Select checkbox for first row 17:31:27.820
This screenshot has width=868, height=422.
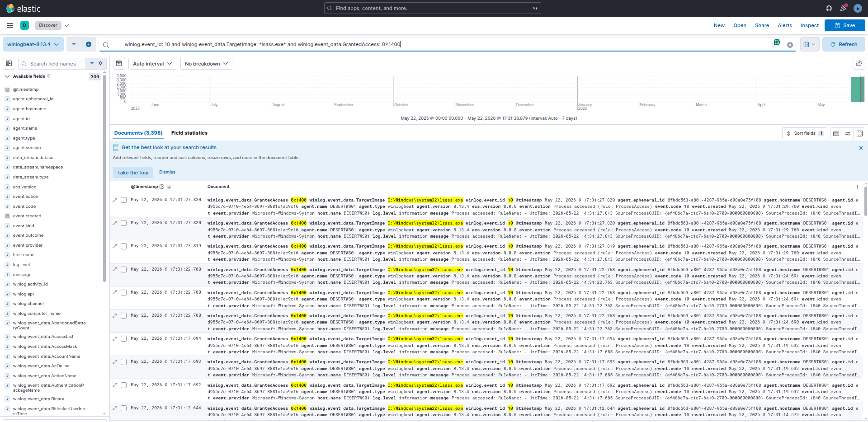pos(123,200)
